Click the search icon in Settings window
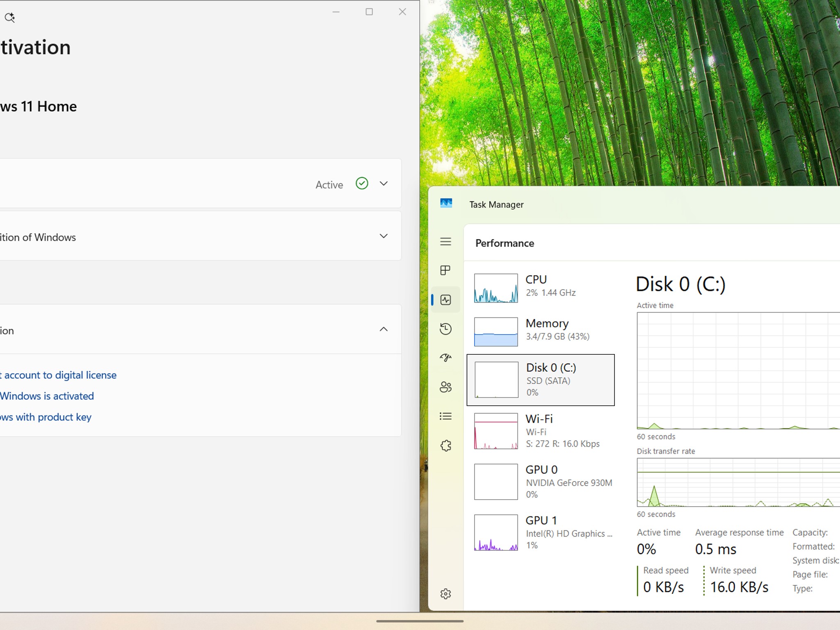 [x=9, y=17]
